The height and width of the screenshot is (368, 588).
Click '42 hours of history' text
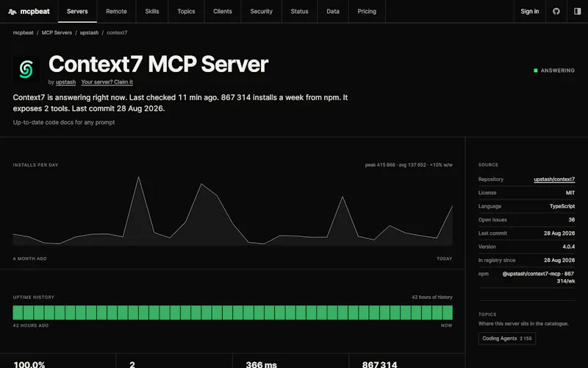pyautogui.click(x=432, y=297)
